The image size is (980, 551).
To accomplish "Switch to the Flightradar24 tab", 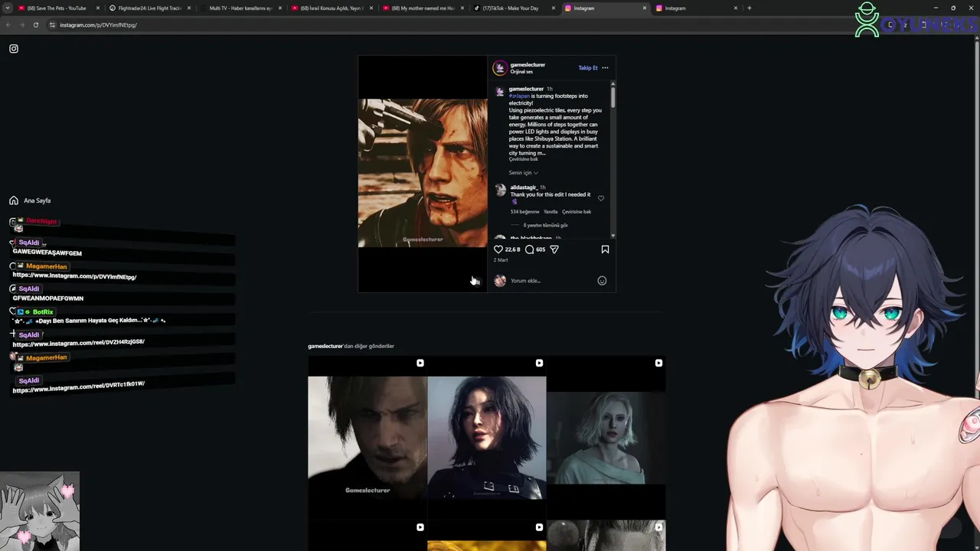I will (150, 8).
